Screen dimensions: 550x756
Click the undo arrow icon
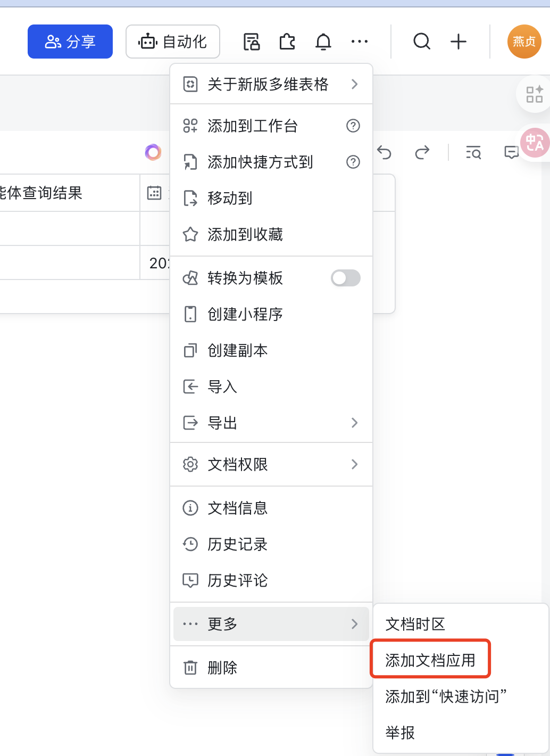(384, 153)
